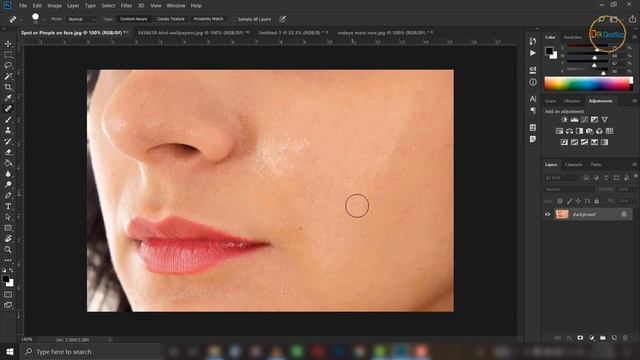Toggle the layer filter switch in the Layers panel
This screenshot has height=360, width=640.
point(636,176)
